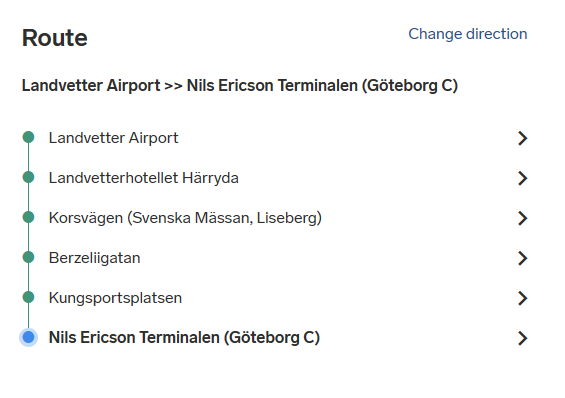Click the blue dot at Nils Ericson Terminalen
This screenshot has height=398, width=565.
pyautogui.click(x=28, y=337)
